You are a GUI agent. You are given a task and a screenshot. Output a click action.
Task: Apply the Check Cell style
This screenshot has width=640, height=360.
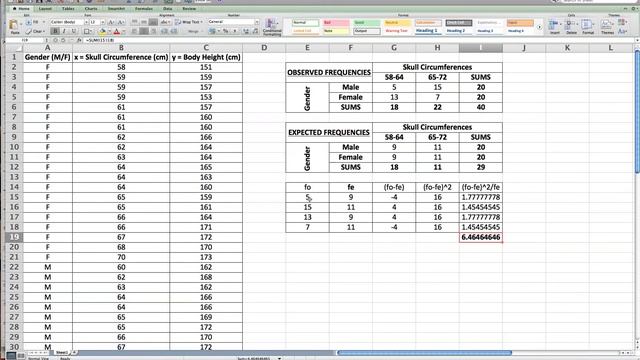click(458, 22)
